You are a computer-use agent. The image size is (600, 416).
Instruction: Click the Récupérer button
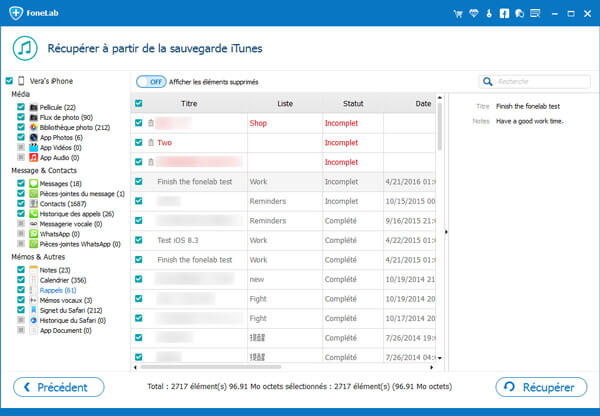[x=541, y=387]
